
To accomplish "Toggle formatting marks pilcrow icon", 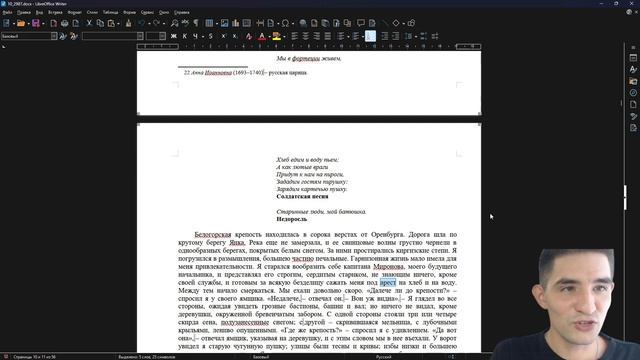I will coord(196,23).
